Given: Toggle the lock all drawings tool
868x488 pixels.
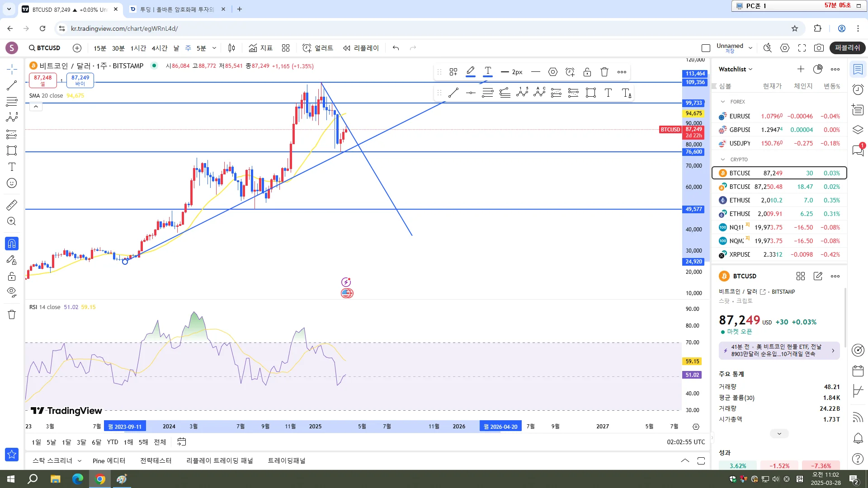Looking at the screenshot, I should 12,276.
